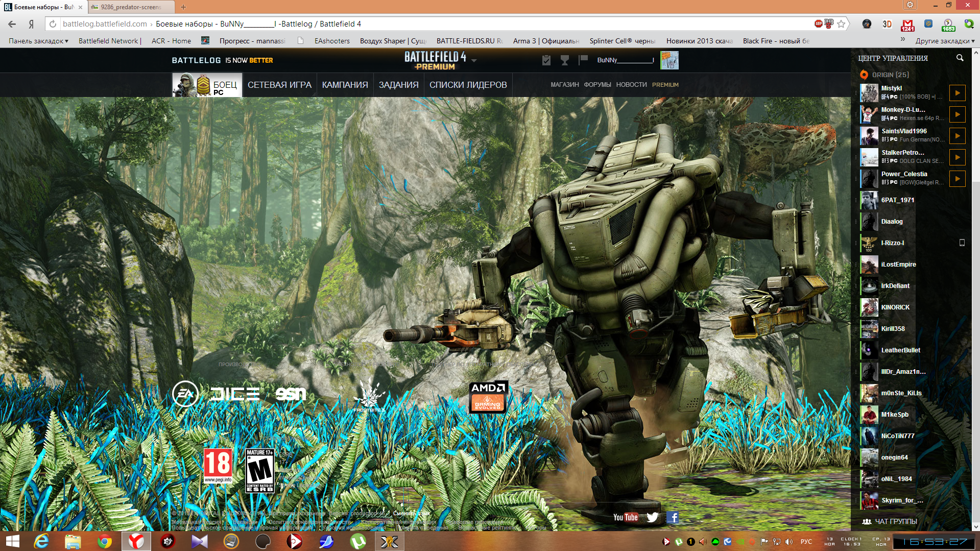The width and height of the screenshot is (980, 551).
Task: Bookmark this page with the star icon
Action: pos(842,24)
